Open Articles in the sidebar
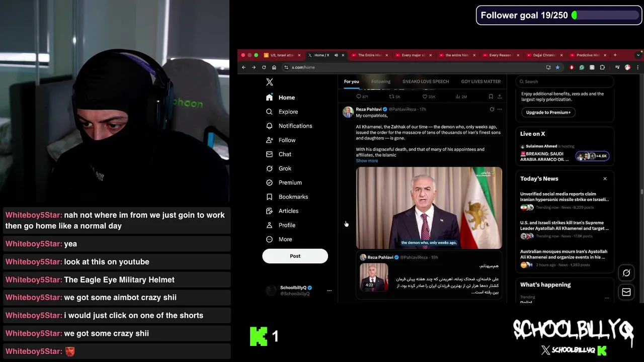Viewport: 644px width, 362px height. coord(282,211)
